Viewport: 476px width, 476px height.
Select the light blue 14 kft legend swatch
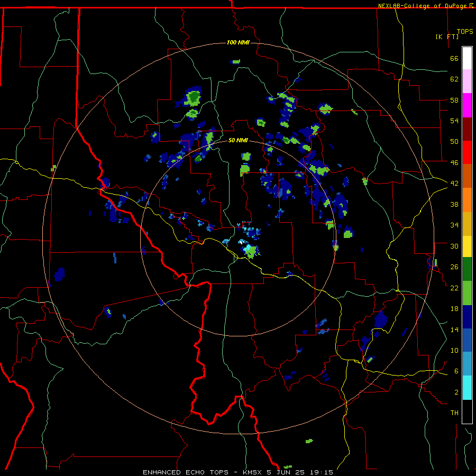467,364
